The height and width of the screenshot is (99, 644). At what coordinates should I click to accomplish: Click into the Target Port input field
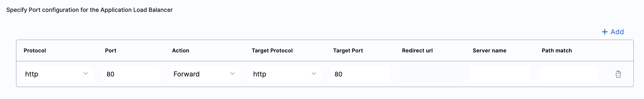pos(360,74)
